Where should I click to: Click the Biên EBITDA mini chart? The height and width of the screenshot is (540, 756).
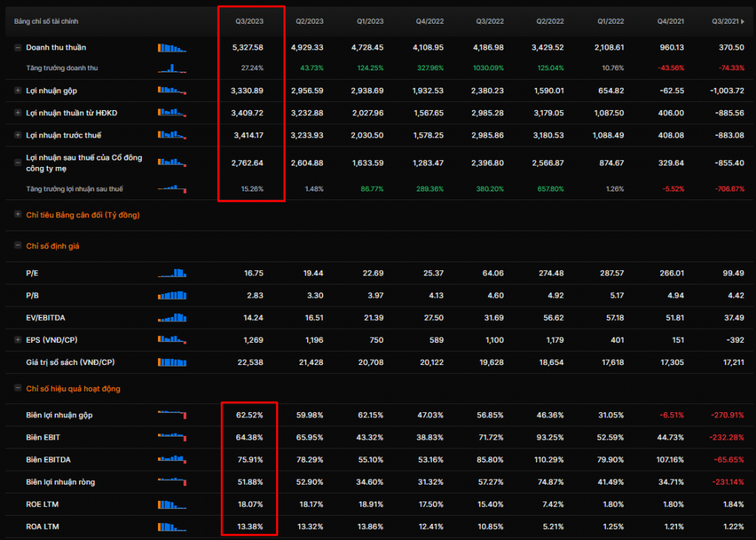tap(172, 459)
